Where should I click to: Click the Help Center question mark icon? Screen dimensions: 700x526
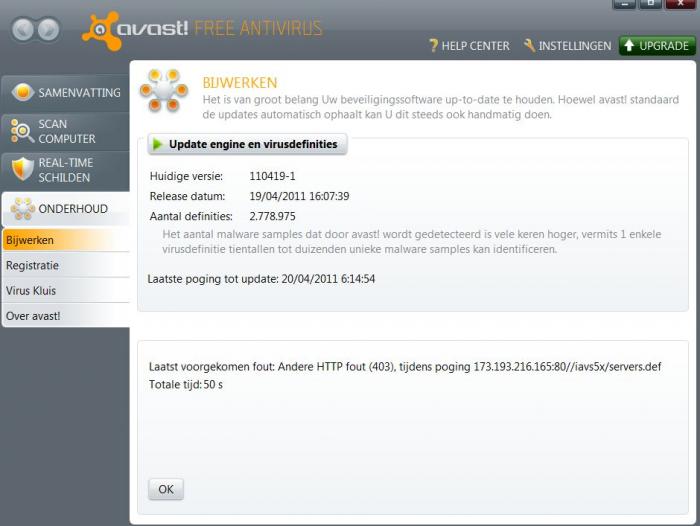[433, 46]
